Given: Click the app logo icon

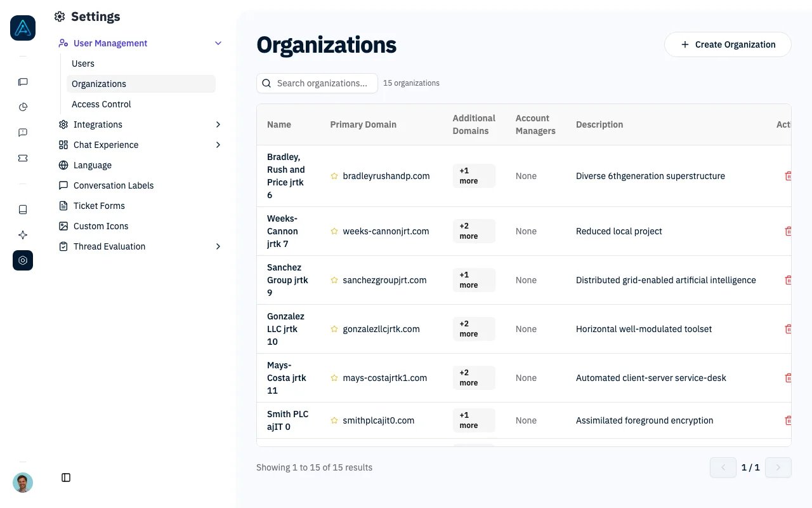Looking at the screenshot, I should 23,28.
